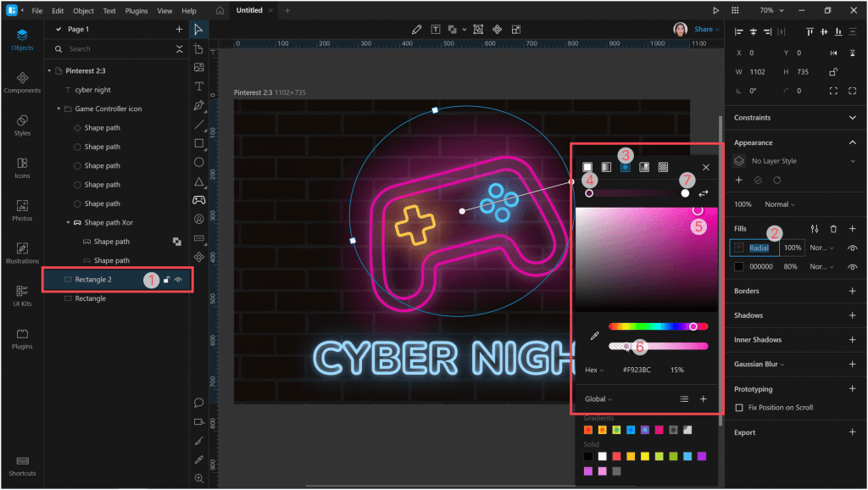Select the Text tool in toolbar
Image resolution: width=868 pixels, height=490 pixels.
click(198, 86)
